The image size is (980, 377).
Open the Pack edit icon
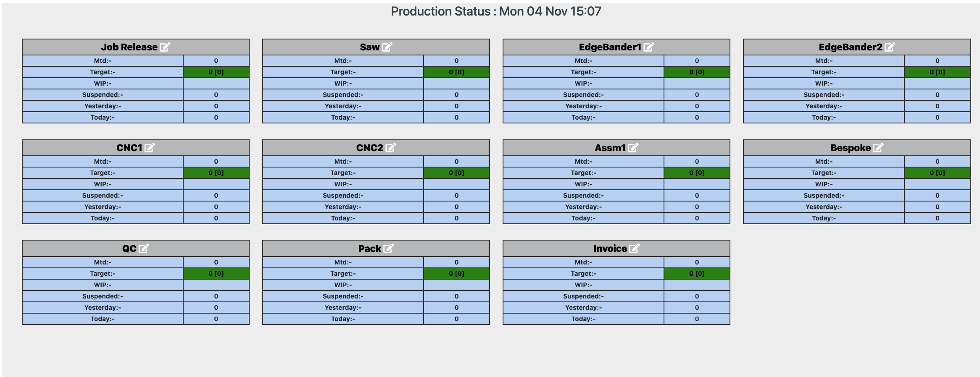pos(389,249)
